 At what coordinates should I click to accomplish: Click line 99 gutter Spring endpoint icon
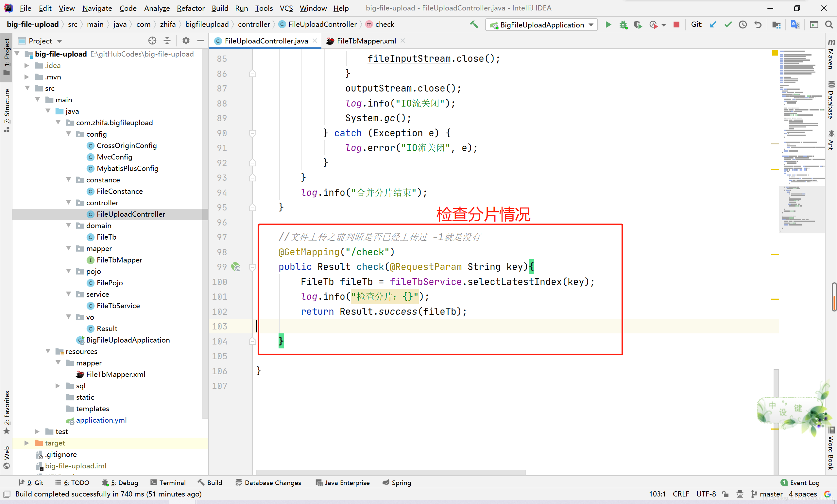[x=236, y=267]
